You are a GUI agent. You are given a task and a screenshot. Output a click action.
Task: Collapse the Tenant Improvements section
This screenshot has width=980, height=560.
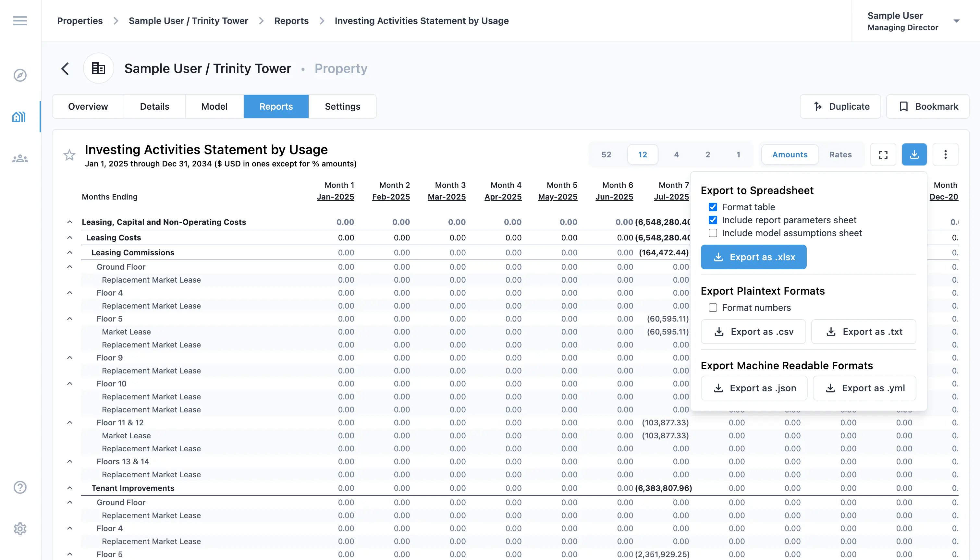(x=70, y=488)
